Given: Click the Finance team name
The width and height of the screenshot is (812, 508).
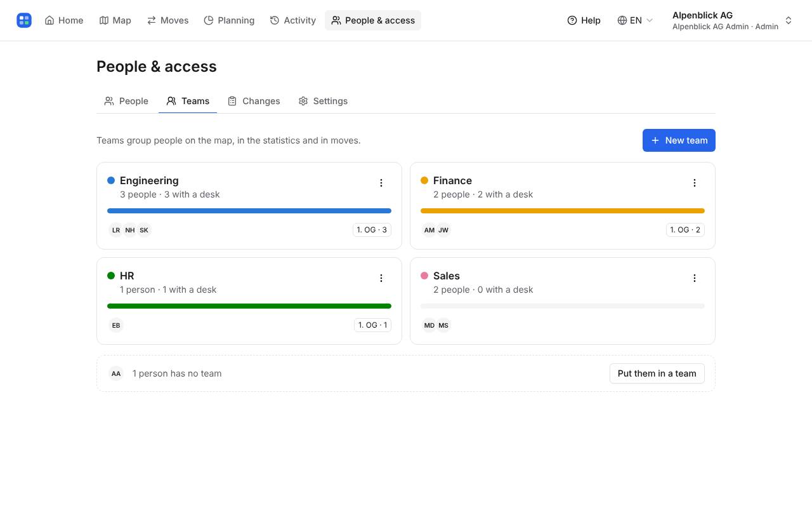Looking at the screenshot, I should 452,180.
